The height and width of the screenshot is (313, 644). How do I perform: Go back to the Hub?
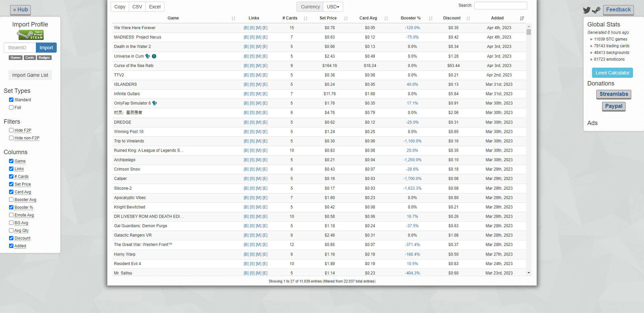pyautogui.click(x=20, y=10)
